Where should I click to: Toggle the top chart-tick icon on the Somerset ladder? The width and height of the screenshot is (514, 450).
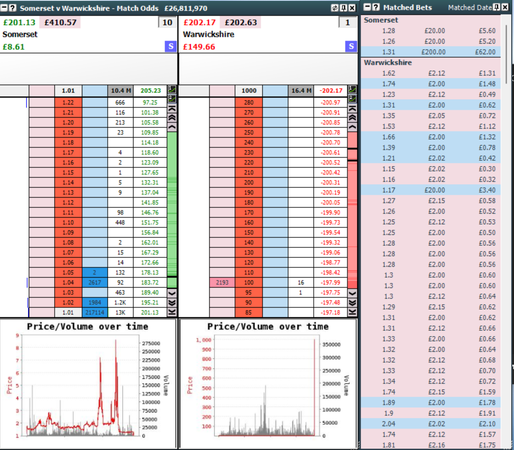[172, 89]
